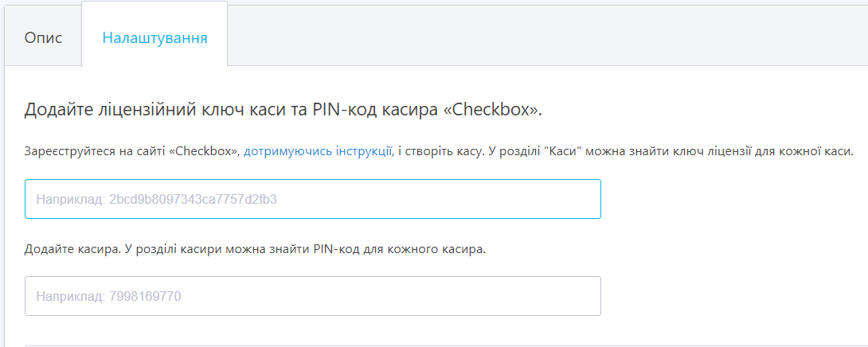The width and height of the screenshot is (868, 347).
Task: Click the empty tab bar area right of Налаштування
Action: pyautogui.click(x=547, y=36)
